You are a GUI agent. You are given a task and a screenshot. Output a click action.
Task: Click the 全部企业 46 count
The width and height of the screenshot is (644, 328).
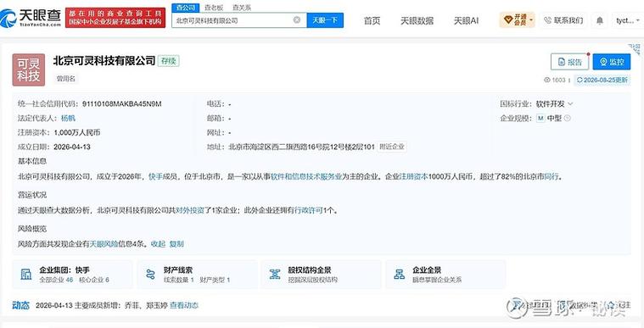[56, 280]
